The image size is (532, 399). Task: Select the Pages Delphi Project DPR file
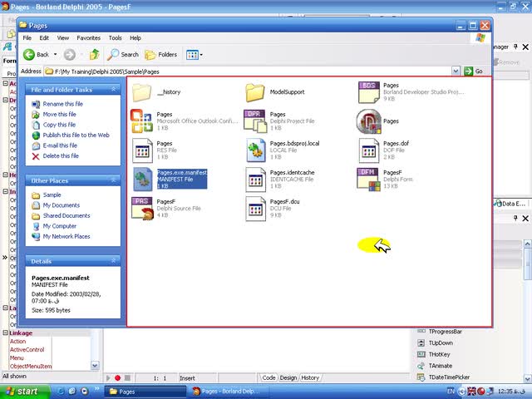(x=255, y=121)
